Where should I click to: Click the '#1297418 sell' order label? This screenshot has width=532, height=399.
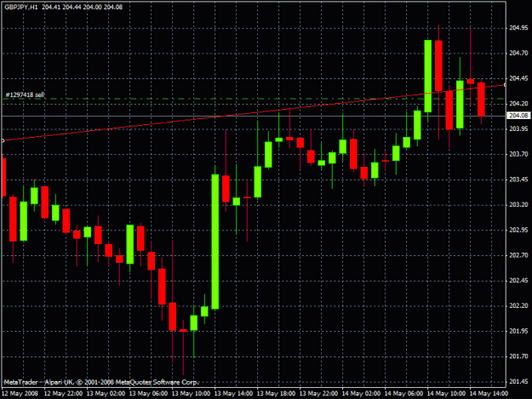click(x=25, y=95)
